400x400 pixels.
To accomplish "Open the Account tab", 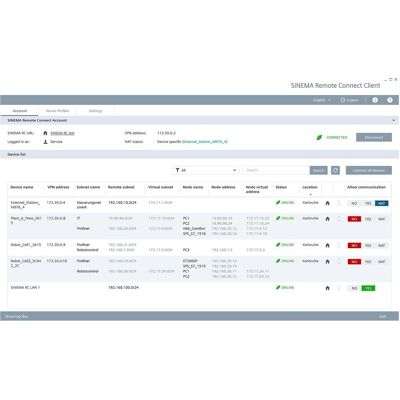I will point(20,111).
